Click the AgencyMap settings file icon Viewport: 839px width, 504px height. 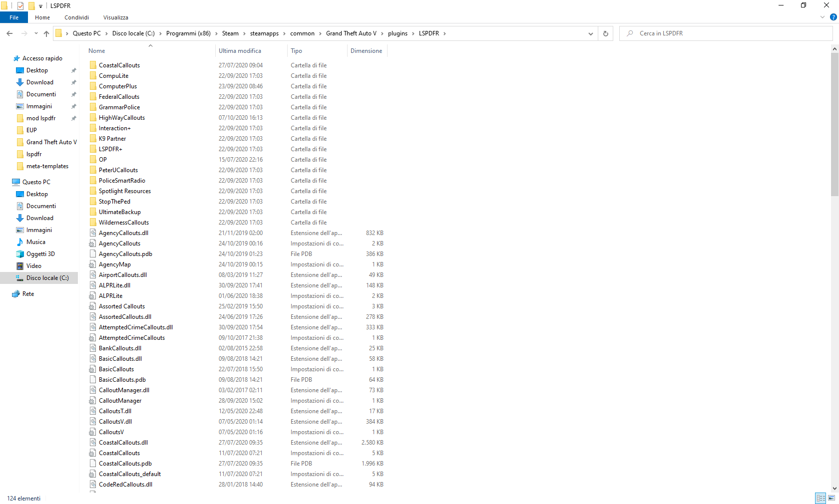point(93,264)
